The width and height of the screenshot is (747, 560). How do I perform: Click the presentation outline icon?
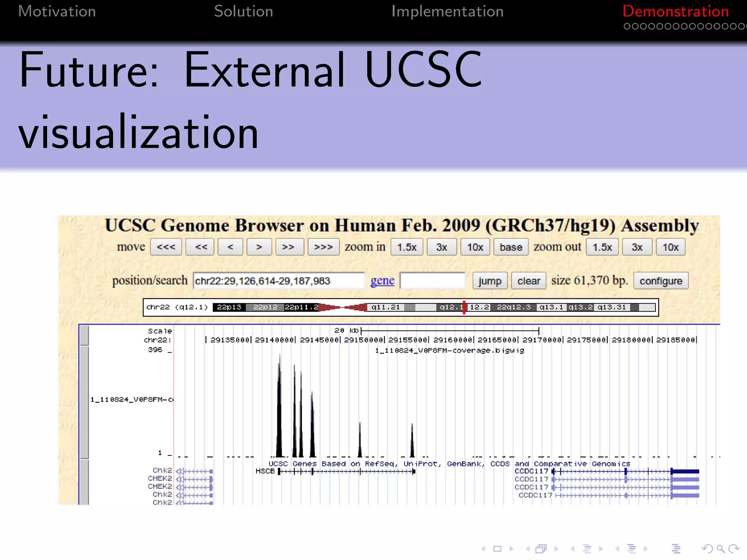tap(676, 549)
